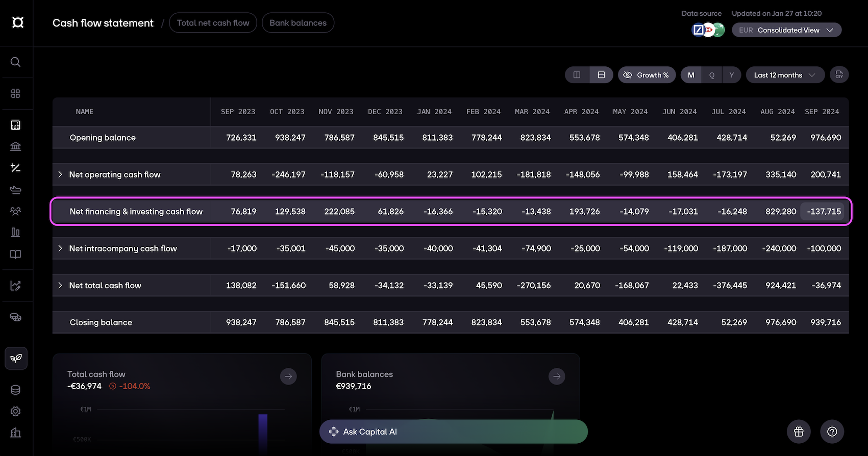The image size is (868, 456).
Task: Select the Opening balance row label
Action: pyautogui.click(x=103, y=138)
